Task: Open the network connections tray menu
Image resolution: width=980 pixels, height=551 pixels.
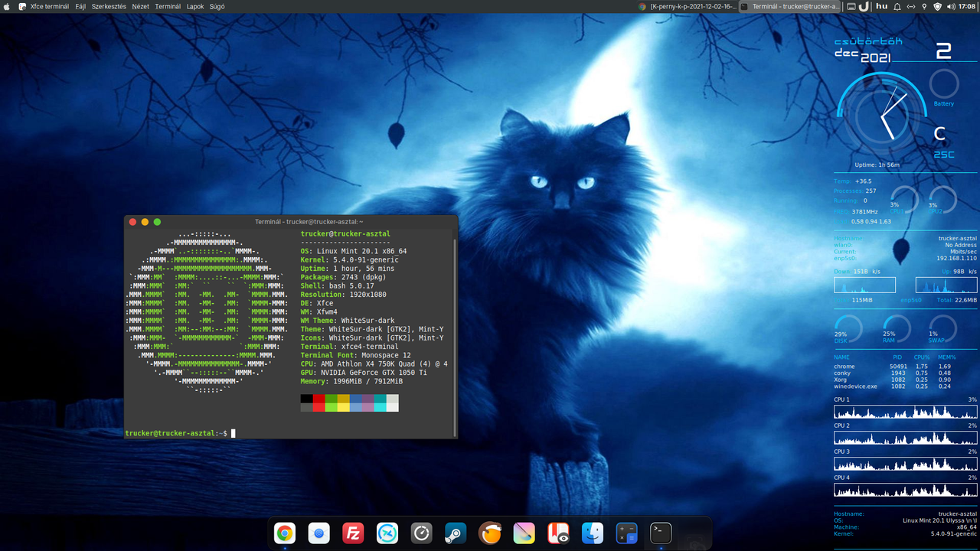Action: [912, 6]
